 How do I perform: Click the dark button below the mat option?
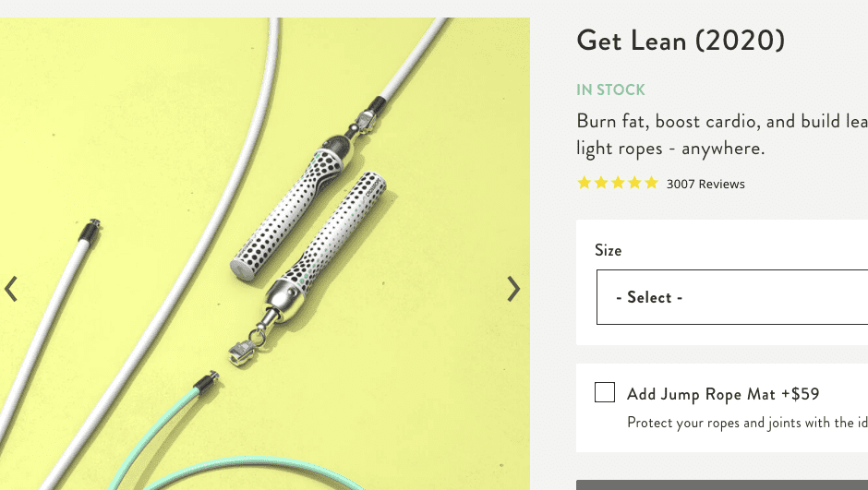[x=722, y=485]
